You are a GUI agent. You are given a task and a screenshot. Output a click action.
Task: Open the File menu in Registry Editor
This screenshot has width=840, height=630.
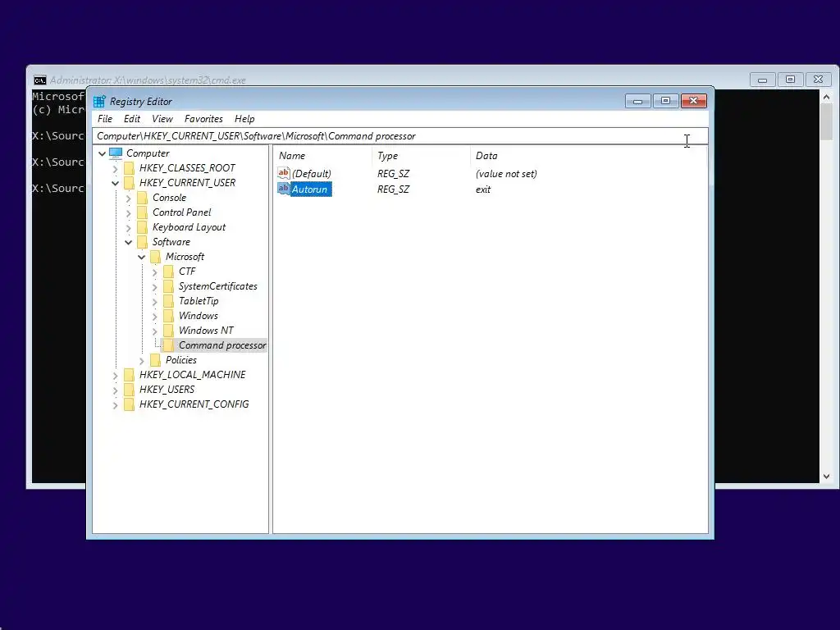click(105, 119)
